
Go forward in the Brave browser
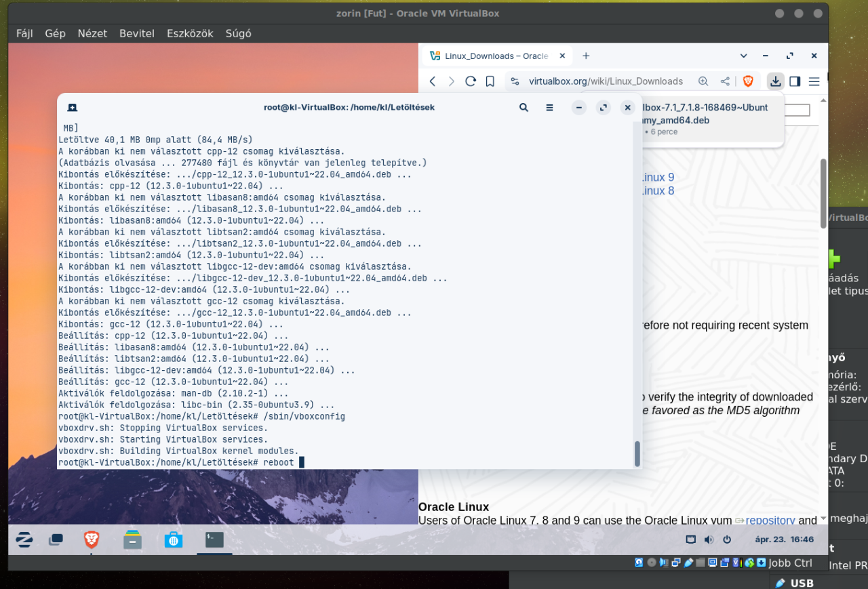pos(452,81)
